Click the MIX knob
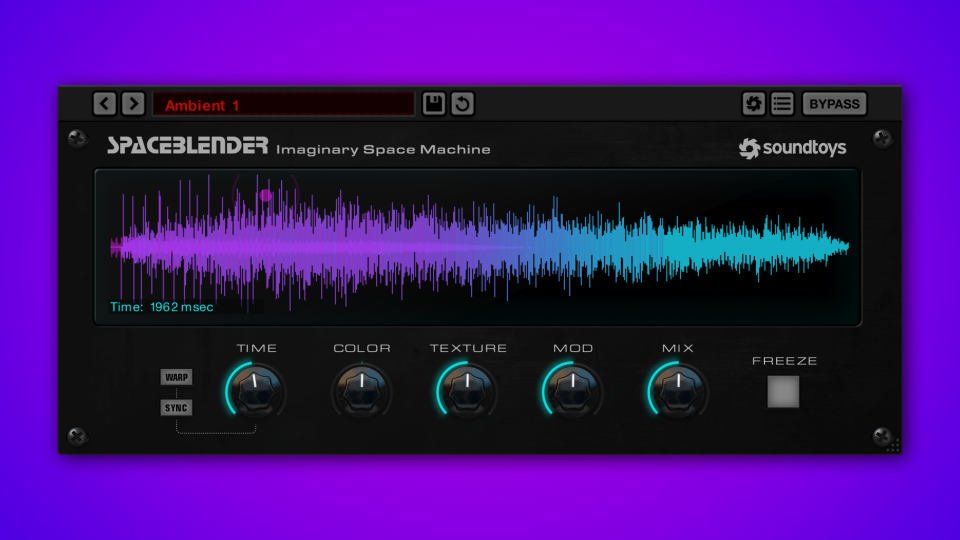This screenshot has width=960, height=540. tap(678, 391)
